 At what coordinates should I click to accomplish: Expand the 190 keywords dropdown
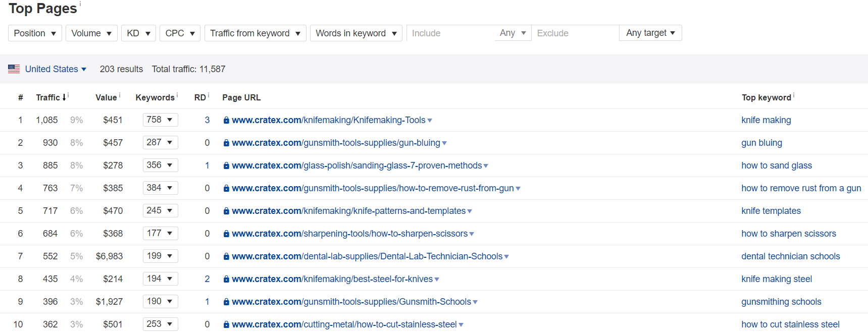point(160,302)
